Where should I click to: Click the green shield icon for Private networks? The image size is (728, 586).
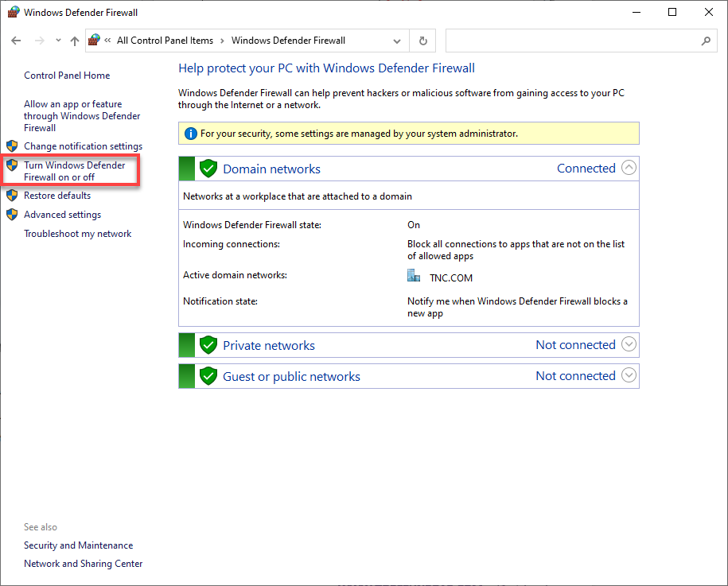point(208,345)
